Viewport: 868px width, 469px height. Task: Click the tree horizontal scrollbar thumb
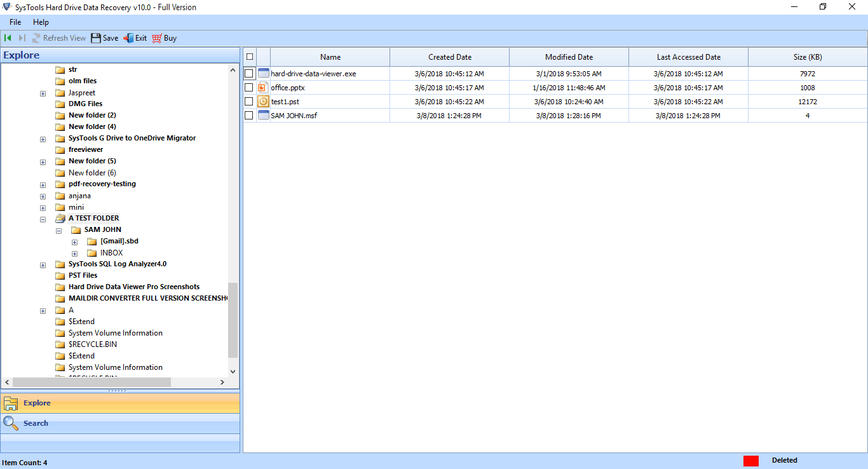click(x=92, y=382)
